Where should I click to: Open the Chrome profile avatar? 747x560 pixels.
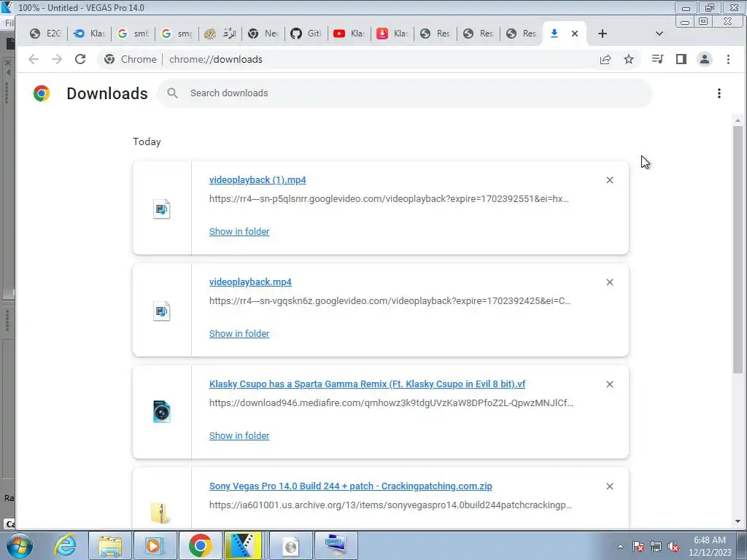(x=704, y=59)
